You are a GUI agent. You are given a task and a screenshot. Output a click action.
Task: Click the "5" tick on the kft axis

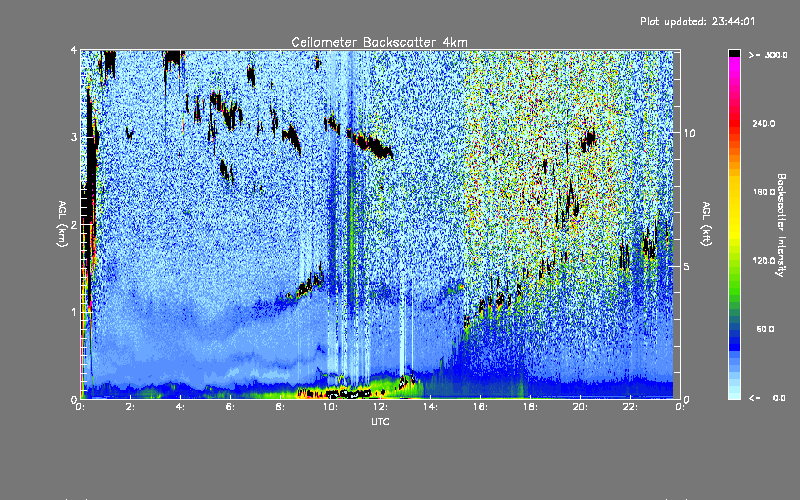687,266
